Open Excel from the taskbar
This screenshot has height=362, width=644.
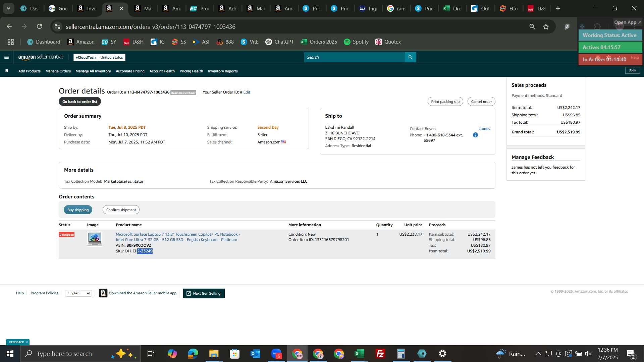coord(360,354)
